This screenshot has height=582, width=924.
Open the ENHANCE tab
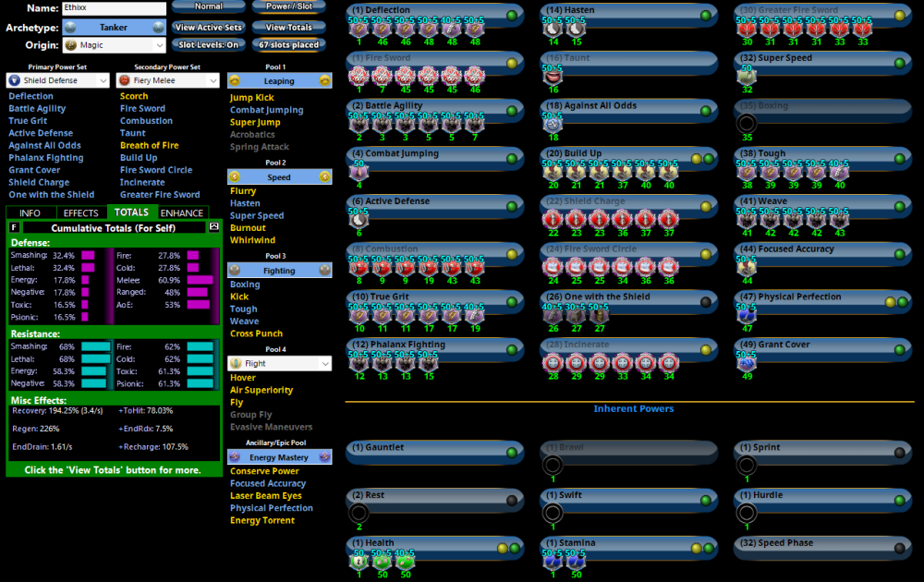[182, 212]
